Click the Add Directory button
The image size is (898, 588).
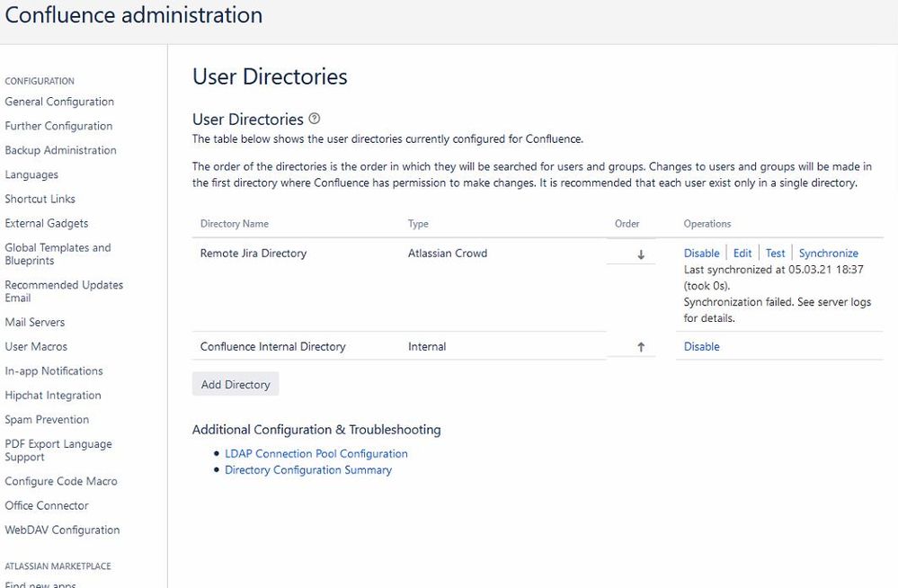tap(236, 385)
